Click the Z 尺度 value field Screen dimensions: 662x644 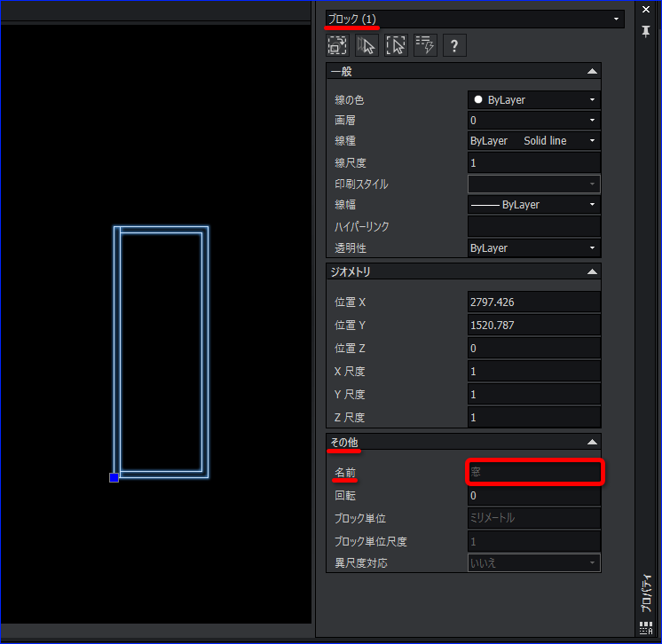click(533, 418)
